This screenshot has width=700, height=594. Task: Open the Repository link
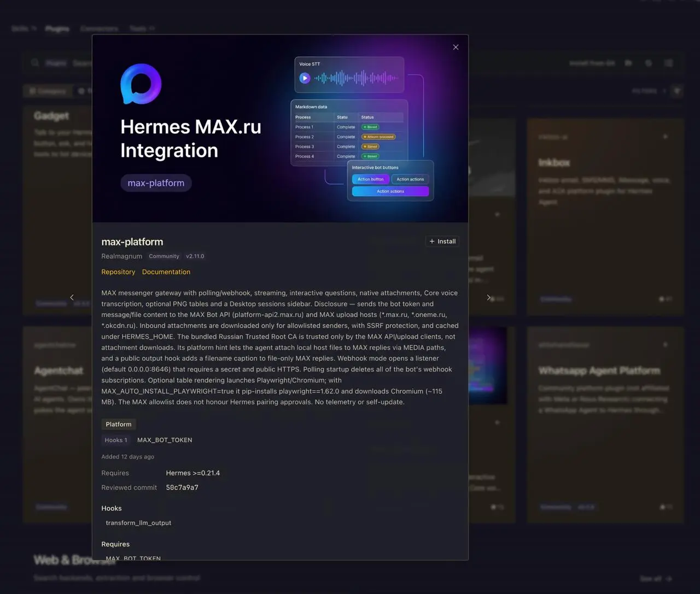click(x=118, y=272)
